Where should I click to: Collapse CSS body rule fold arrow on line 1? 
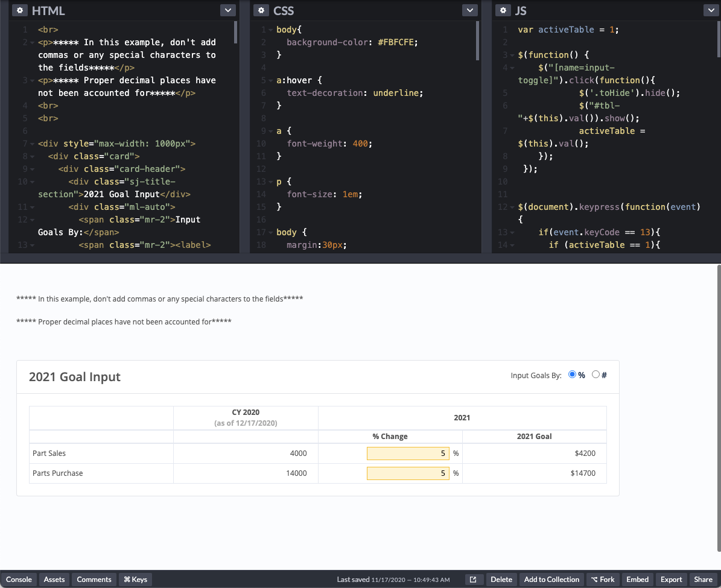(271, 30)
